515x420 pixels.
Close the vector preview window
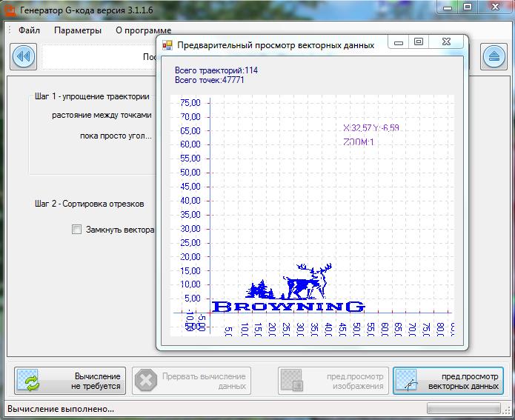[x=446, y=42]
